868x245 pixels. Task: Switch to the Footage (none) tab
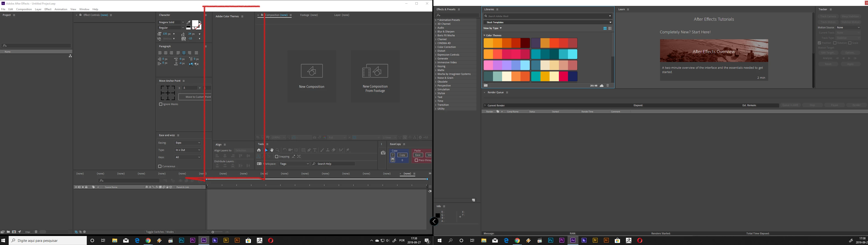click(x=309, y=15)
